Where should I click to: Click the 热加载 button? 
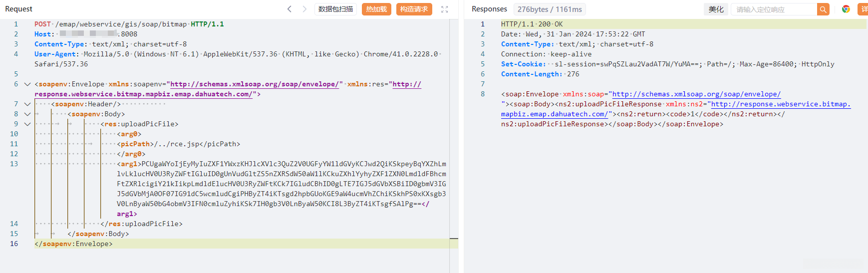376,9
